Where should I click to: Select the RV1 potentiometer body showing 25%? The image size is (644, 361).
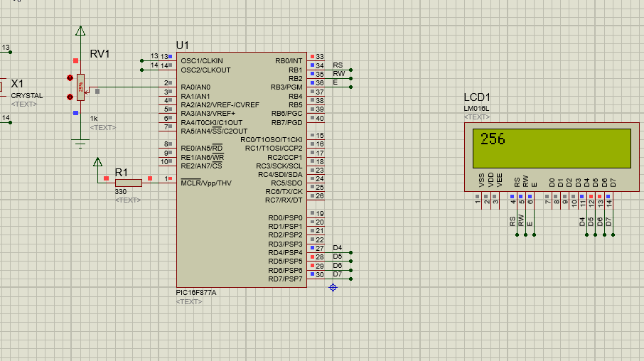coord(80,87)
